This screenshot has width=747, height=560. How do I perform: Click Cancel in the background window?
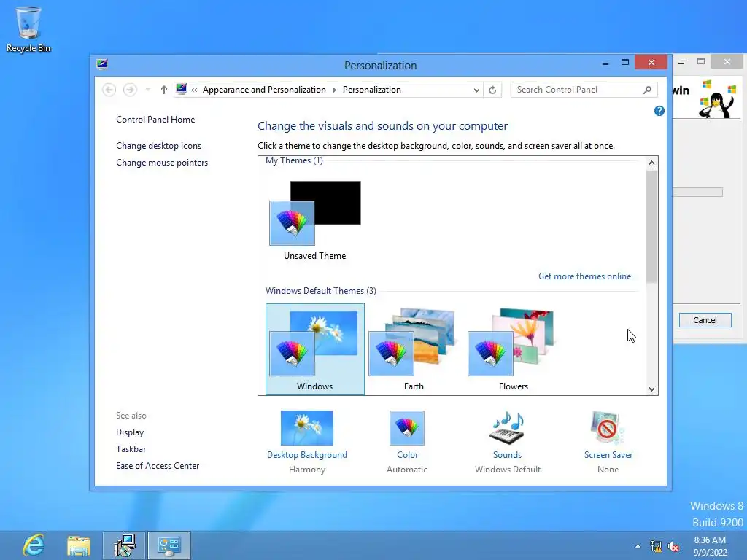[x=705, y=320]
